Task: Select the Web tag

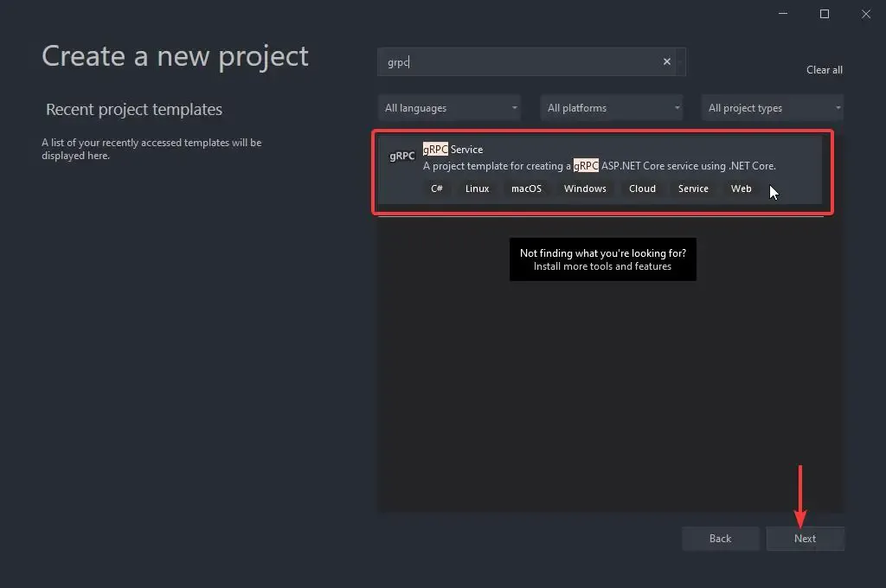Action: coord(741,188)
